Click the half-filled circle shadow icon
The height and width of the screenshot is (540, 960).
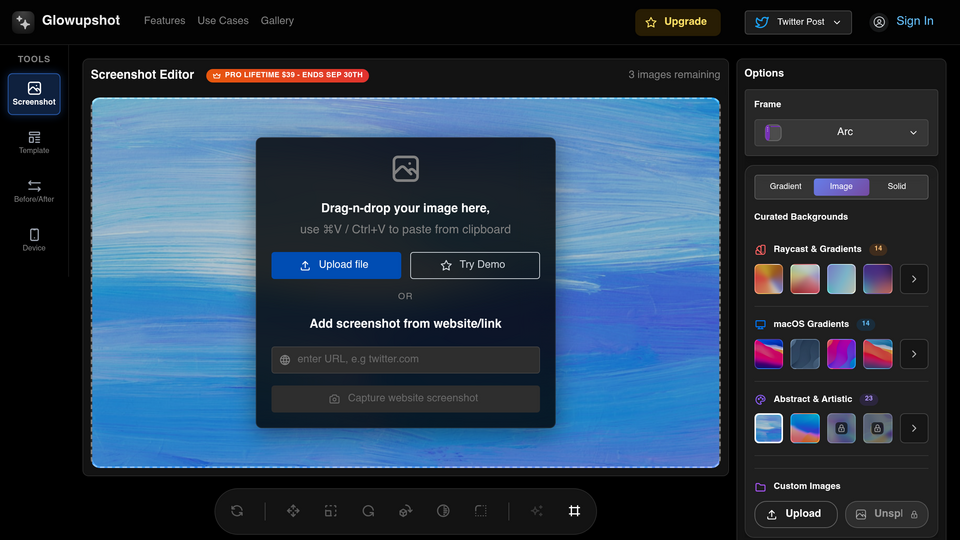[x=443, y=511]
